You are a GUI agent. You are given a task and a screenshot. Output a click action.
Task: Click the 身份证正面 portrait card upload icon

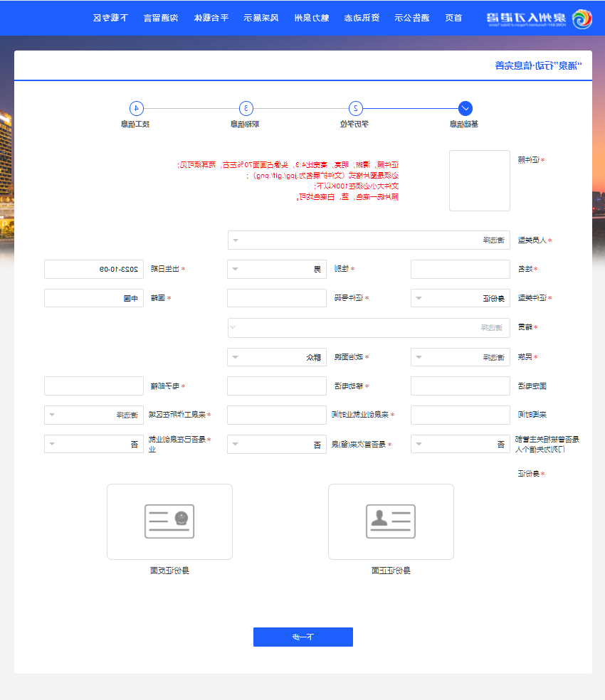[x=391, y=521]
